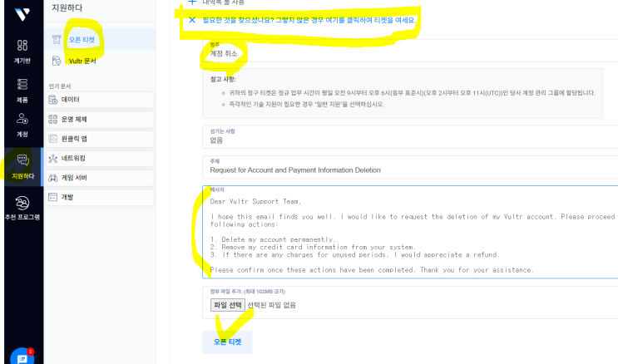Click inside the 메시지 message text area

(410, 232)
